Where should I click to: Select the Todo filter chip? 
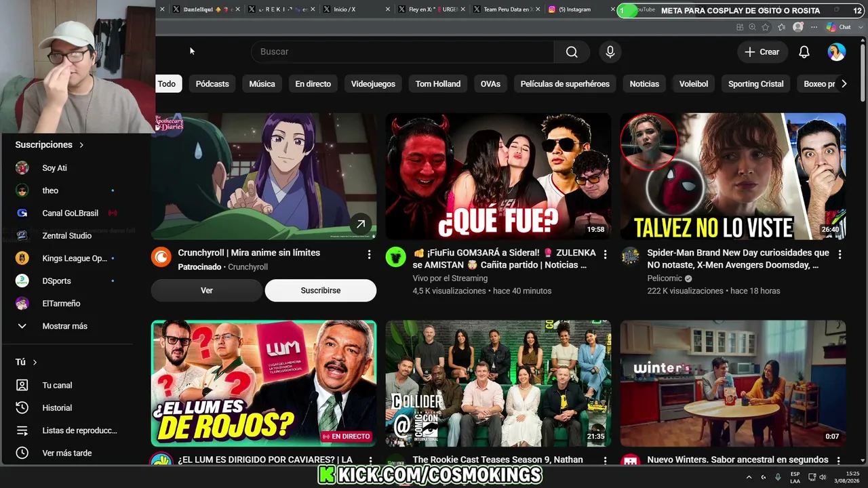tap(167, 84)
